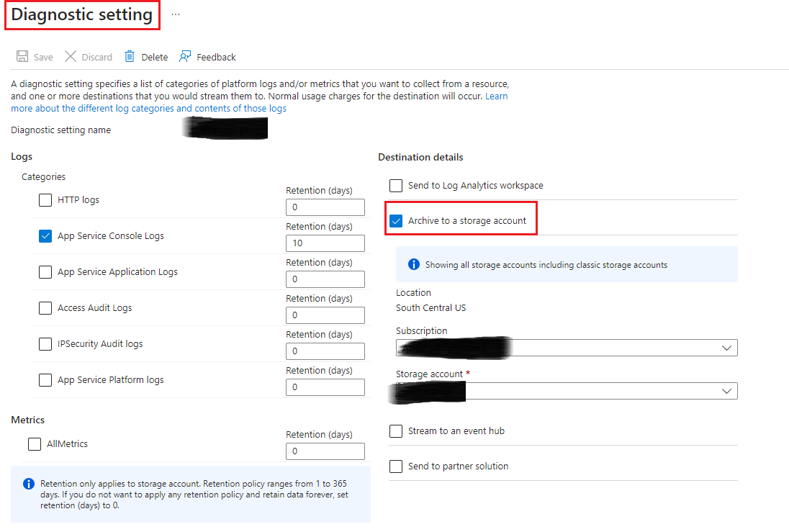The image size is (789, 532).
Task: Check Stream to an event hub
Action: (396, 431)
